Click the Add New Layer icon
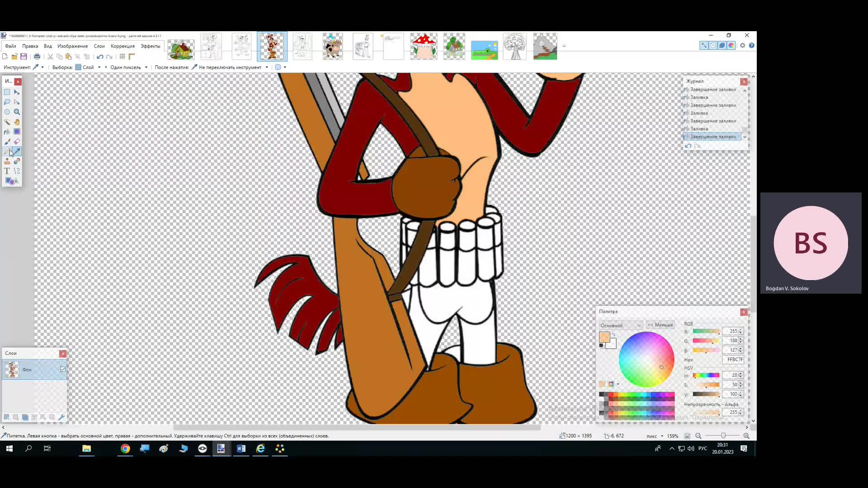Viewport: 868px width, 488px height. pos(7,417)
